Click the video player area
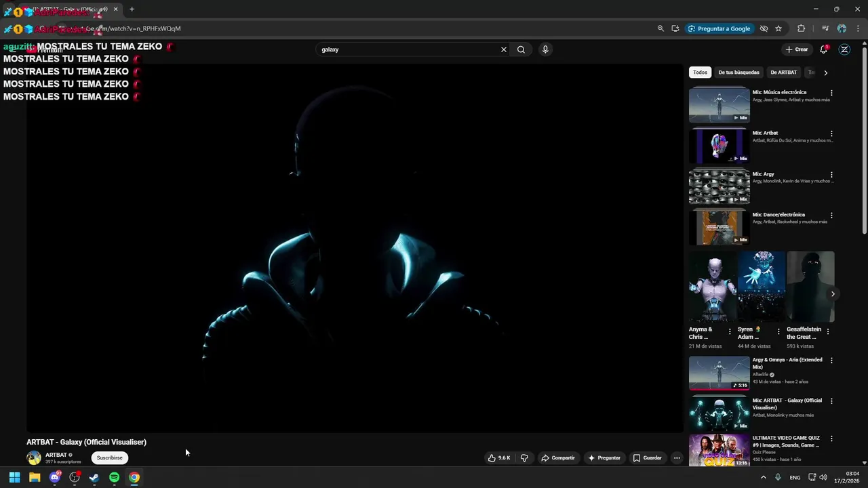This screenshot has width=868, height=488. [355, 247]
